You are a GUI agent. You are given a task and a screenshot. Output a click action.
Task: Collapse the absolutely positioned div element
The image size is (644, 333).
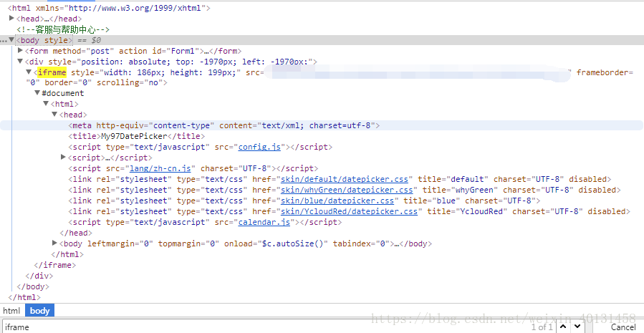[20, 61]
